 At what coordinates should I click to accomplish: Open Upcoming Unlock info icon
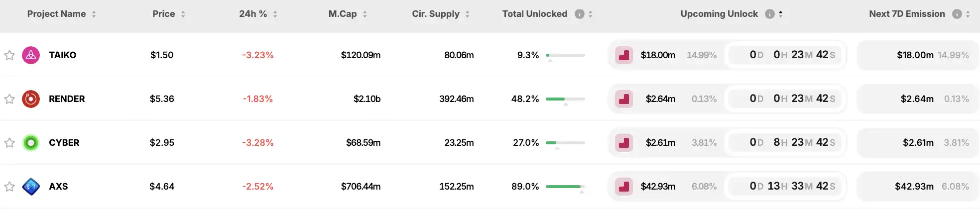769,14
